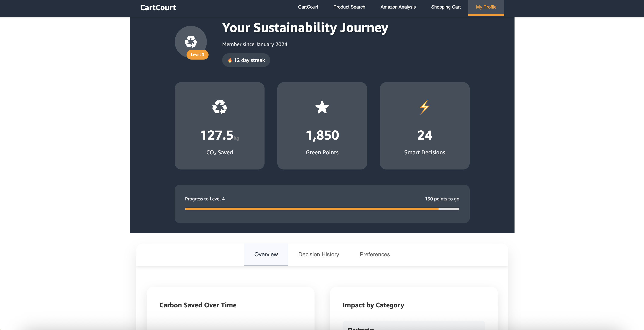Click the fire icon in streak badge
The image size is (644, 330).
[x=230, y=60]
